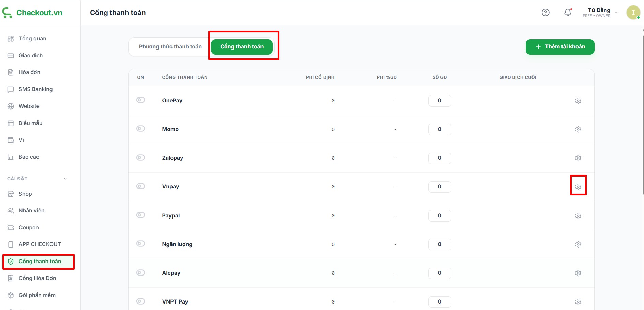Open SMS Banking in the sidebar

tap(35, 89)
